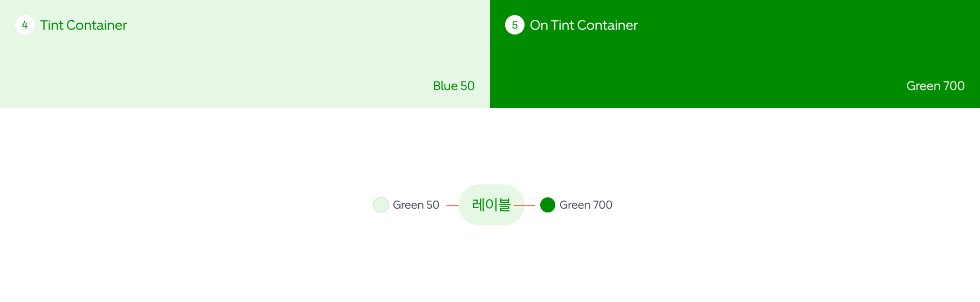The height and width of the screenshot is (302, 980).
Task: Click the Tint Container heading text
Action: (x=83, y=25)
